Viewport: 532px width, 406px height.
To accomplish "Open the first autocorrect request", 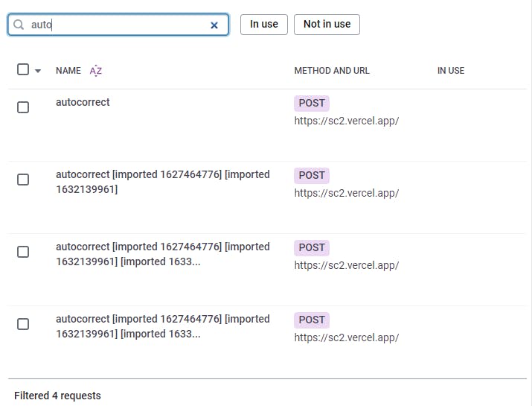I will click(83, 102).
